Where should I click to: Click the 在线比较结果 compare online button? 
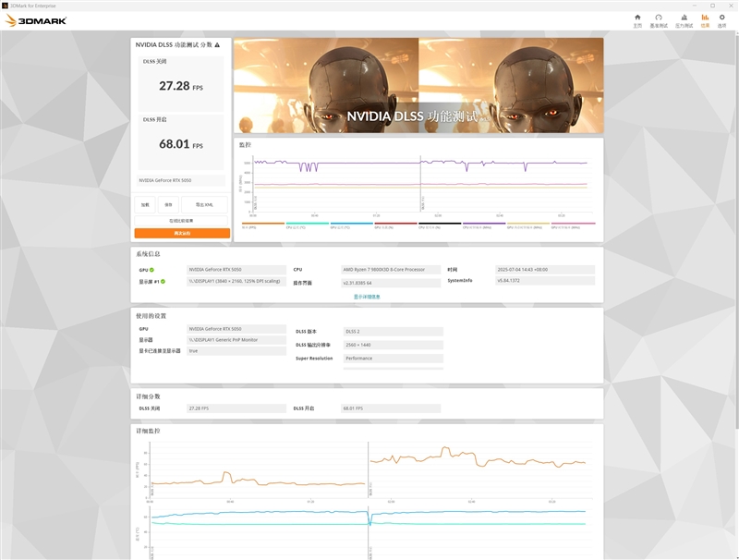click(181, 221)
